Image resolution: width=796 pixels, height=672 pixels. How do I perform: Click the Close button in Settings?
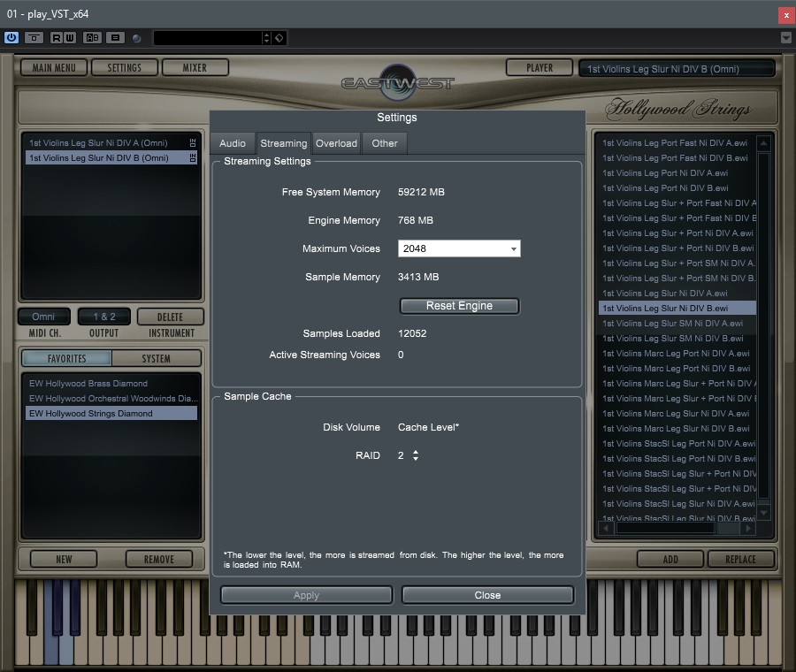487,595
